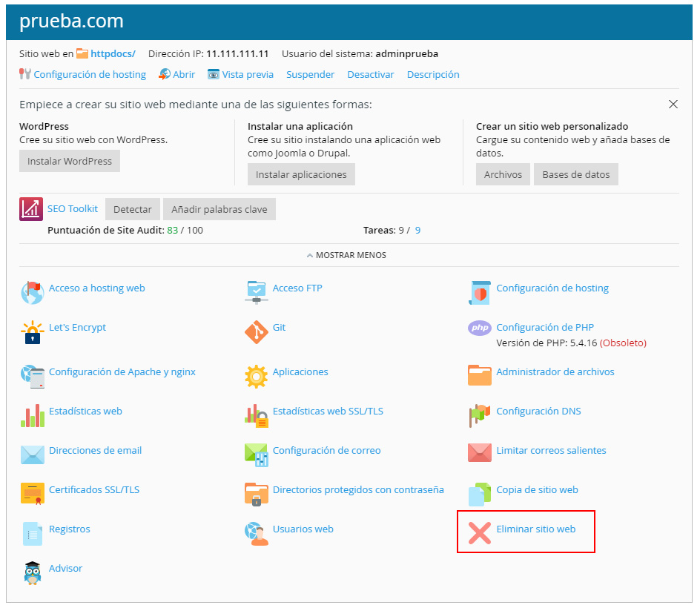
Task: Open Vista previa of the site
Action: point(248,75)
